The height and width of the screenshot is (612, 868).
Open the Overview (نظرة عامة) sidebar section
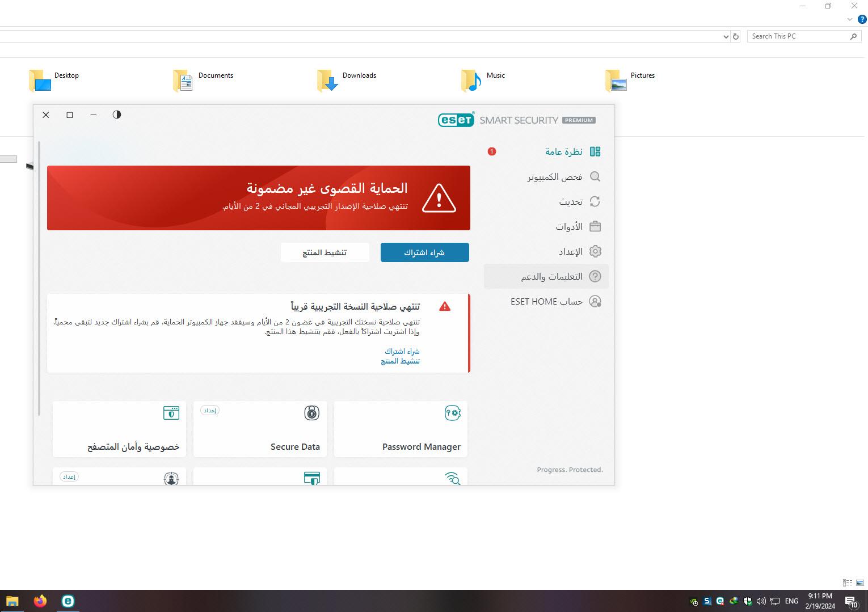pos(572,151)
